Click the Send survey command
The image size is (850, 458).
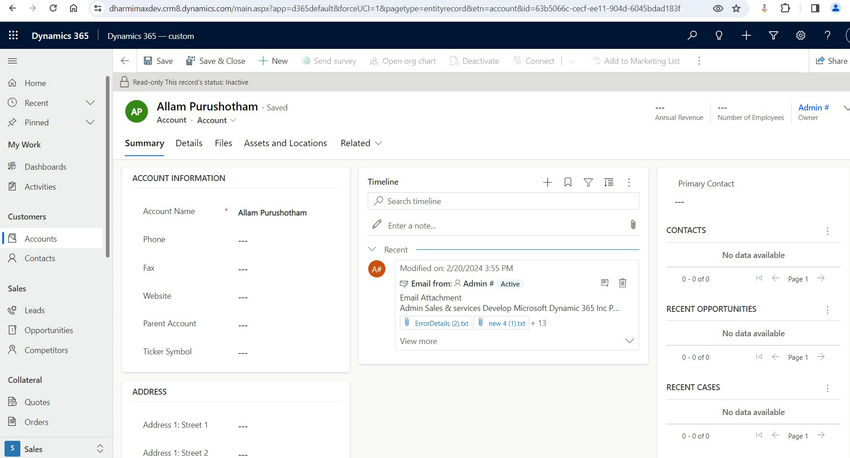[x=329, y=61]
